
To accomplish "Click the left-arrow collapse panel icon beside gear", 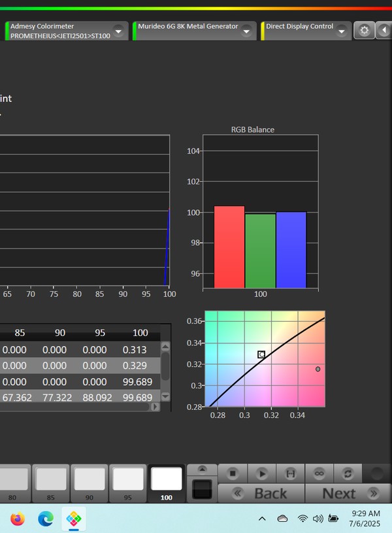I will pyautogui.click(x=384, y=31).
